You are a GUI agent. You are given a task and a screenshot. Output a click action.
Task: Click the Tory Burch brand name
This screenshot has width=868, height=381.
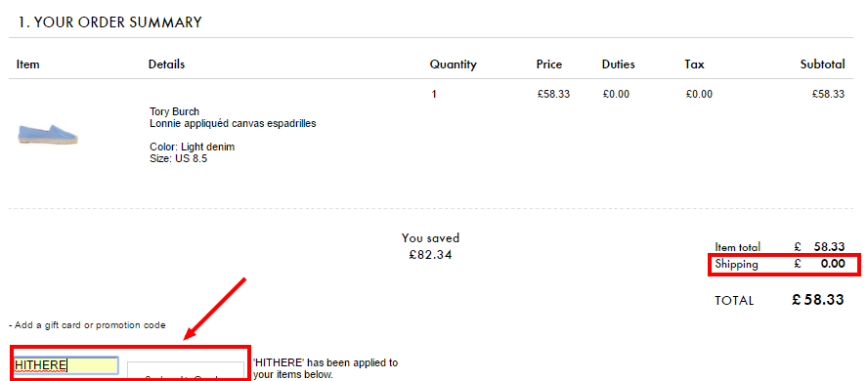[174, 111]
